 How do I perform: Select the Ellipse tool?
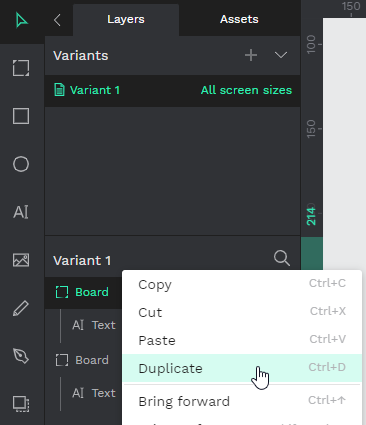pyautogui.click(x=21, y=164)
